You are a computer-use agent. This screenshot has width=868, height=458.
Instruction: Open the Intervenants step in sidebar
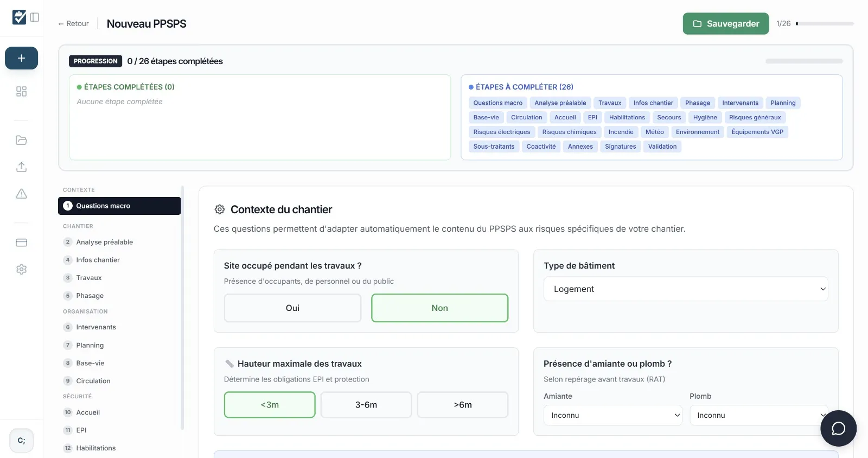pos(96,327)
